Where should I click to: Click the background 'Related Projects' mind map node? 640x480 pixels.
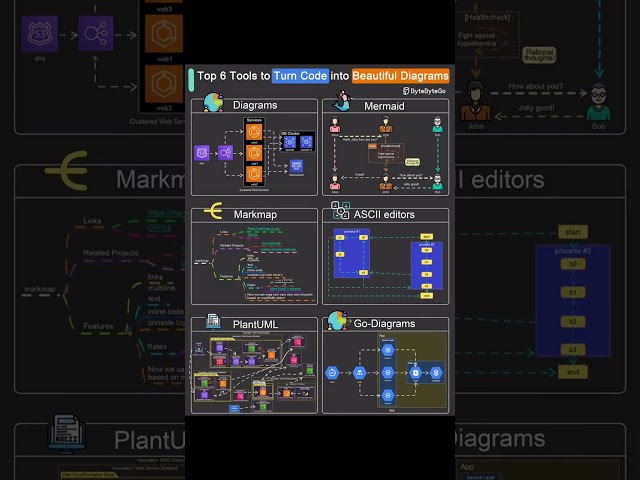(111, 253)
